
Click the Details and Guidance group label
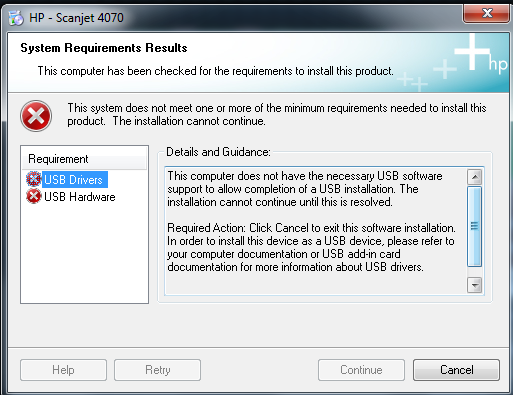[x=218, y=152]
